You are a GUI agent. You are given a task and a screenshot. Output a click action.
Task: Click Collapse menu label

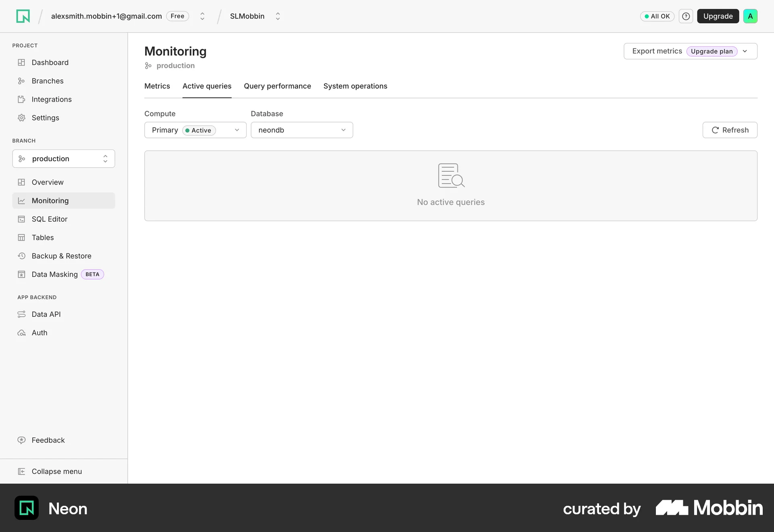click(x=57, y=472)
